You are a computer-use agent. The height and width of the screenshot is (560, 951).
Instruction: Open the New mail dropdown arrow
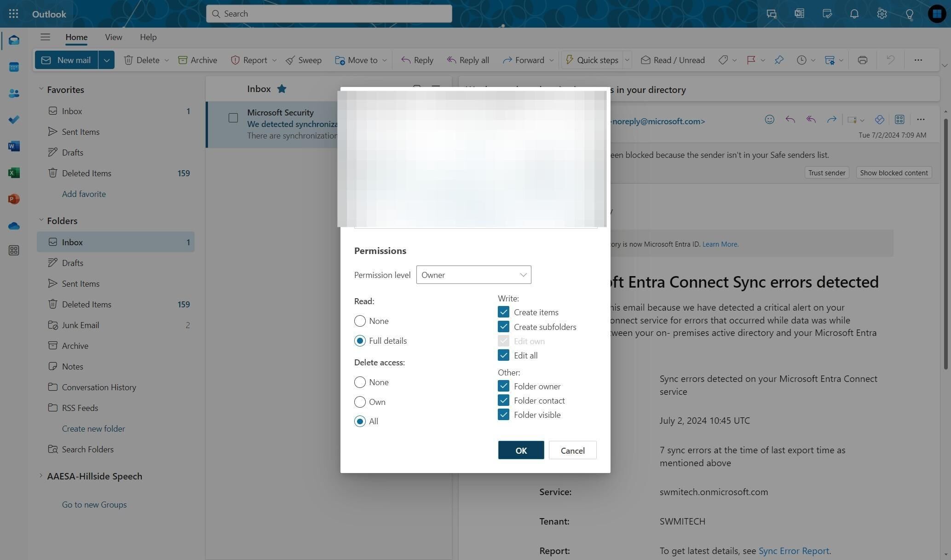pos(106,60)
